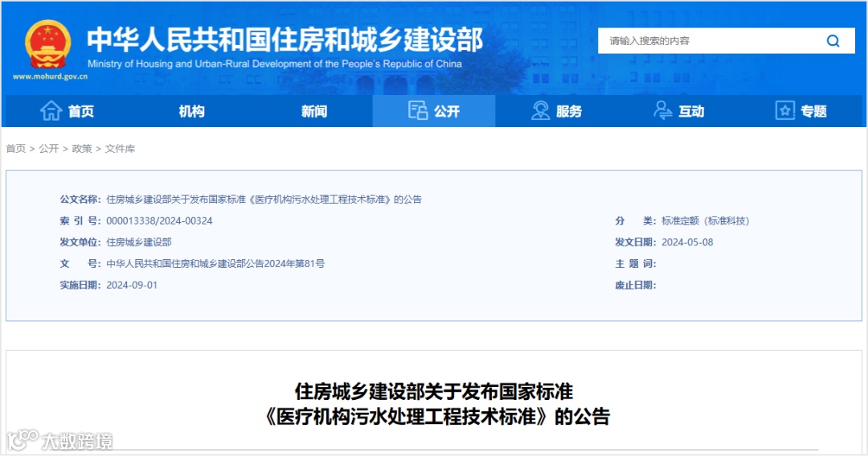
Task: Click the 主题词 label
Action: tap(636, 264)
